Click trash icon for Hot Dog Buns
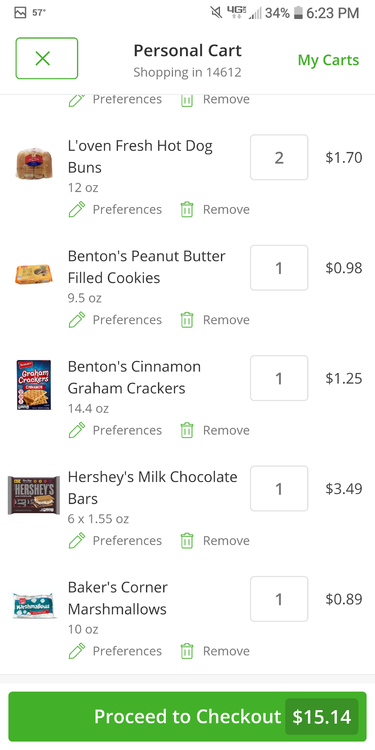Image resolution: width=375 pixels, height=750 pixels. click(x=187, y=210)
